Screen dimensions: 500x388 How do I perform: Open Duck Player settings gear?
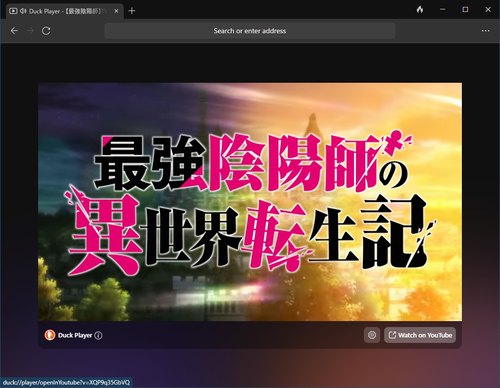(372, 335)
